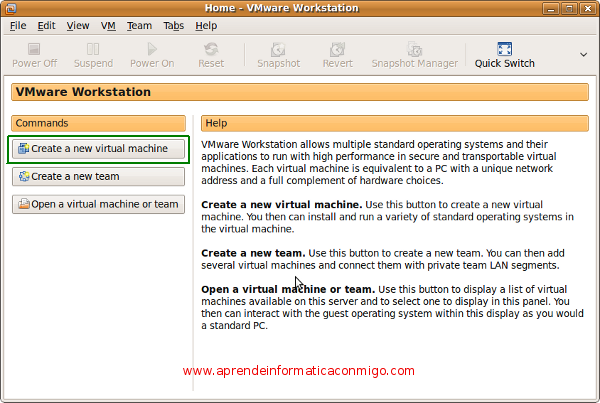Click the Suspend toolbar icon
The image size is (600, 403).
tap(93, 49)
